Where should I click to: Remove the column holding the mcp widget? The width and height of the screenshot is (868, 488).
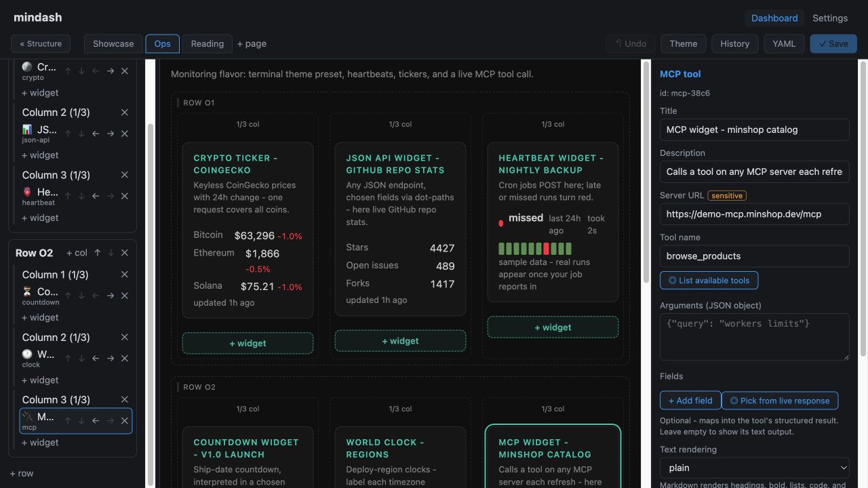pyautogui.click(x=125, y=399)
